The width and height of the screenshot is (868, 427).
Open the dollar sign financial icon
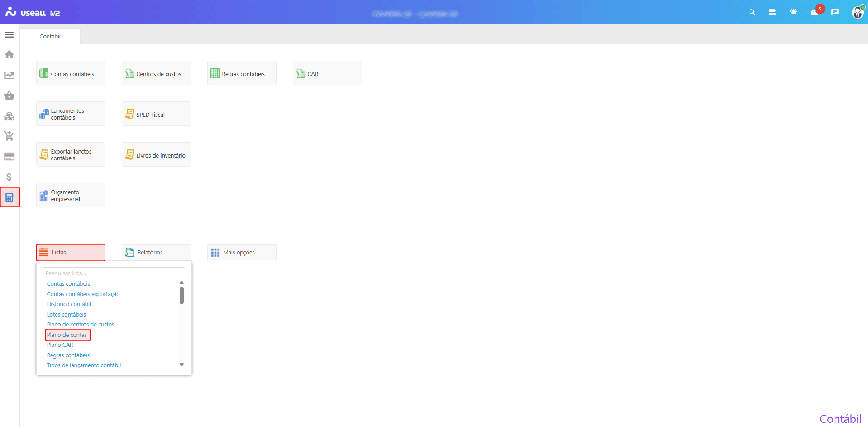pyautogui.click(x=9, y=177)
